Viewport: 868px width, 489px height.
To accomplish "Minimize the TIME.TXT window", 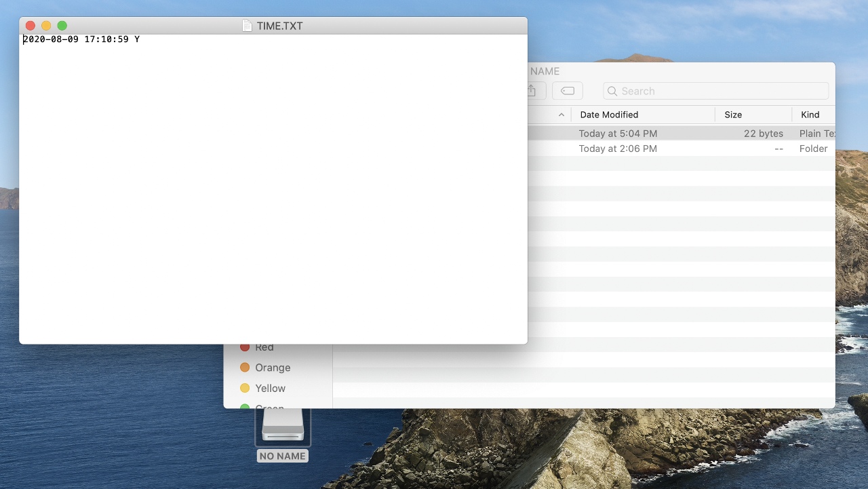I will click(46, 26).
